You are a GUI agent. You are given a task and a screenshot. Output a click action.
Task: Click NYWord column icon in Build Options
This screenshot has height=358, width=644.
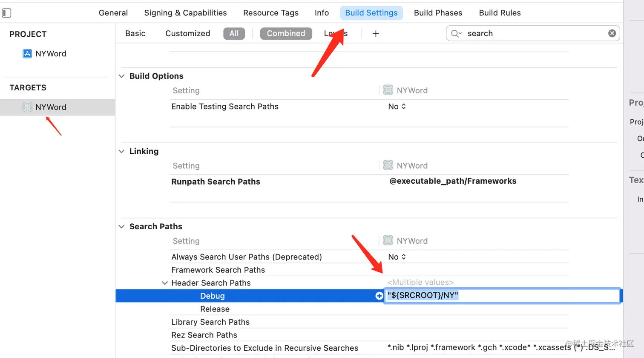pyautogui.click(x=388, y=90)
